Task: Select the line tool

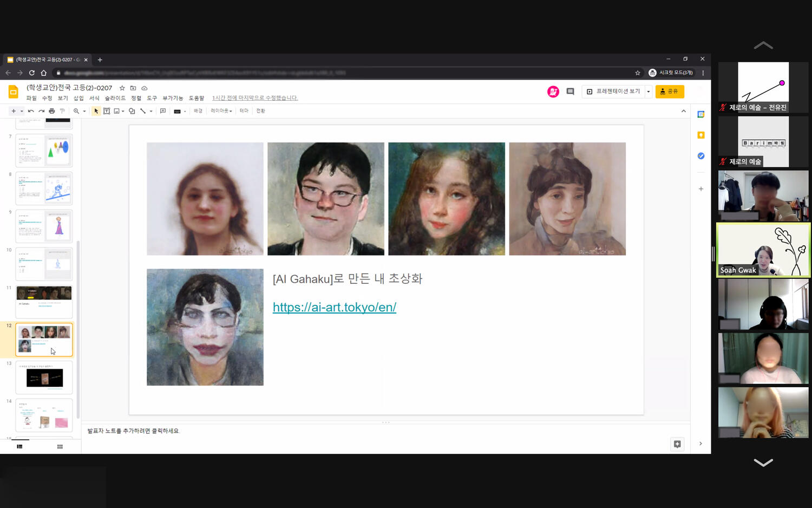Action: click(143, 111)
